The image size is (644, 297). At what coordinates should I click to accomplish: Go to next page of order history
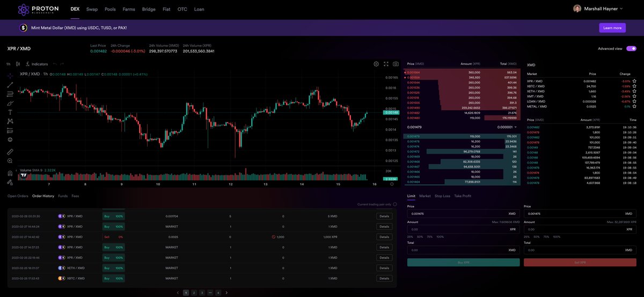226,293
